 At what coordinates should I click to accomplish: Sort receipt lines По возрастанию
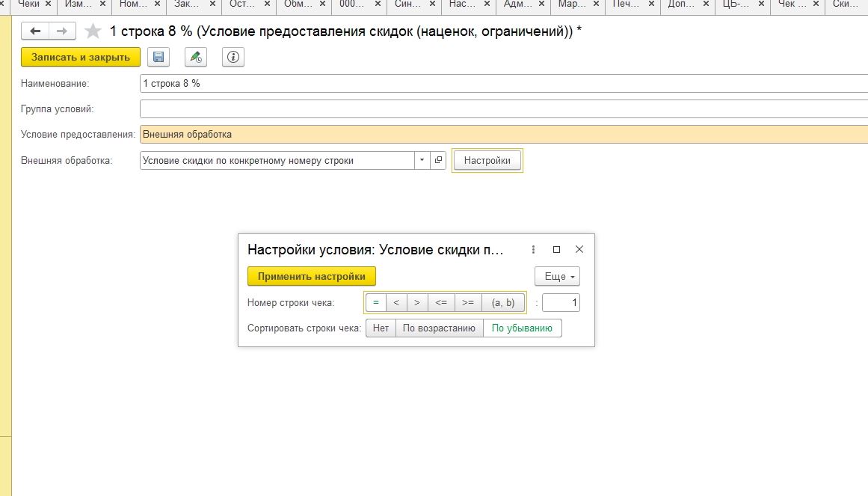(x=439, y=328)
